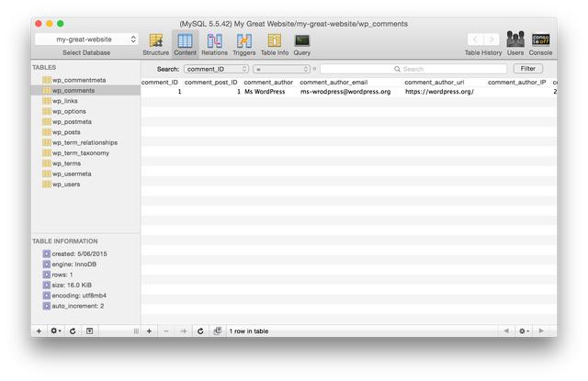Select the wp_users table
The width and height of the screenshot is (588, 381).
[x=85, y=185]
